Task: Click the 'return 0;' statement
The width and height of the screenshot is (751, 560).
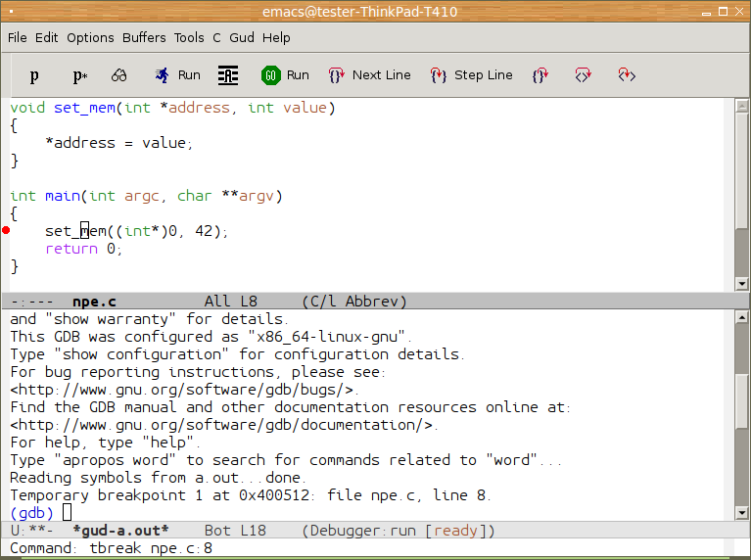Action: click(84, 249)
